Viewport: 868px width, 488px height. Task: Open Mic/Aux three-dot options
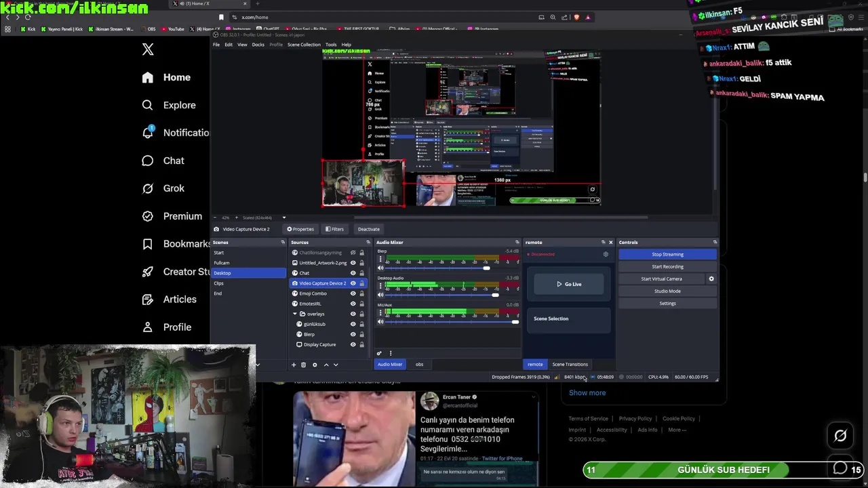pyautogui.click(x=380, y=314)
